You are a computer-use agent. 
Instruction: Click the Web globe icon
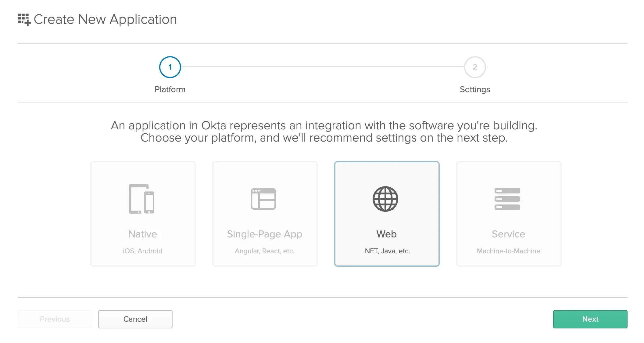point(385,199)
